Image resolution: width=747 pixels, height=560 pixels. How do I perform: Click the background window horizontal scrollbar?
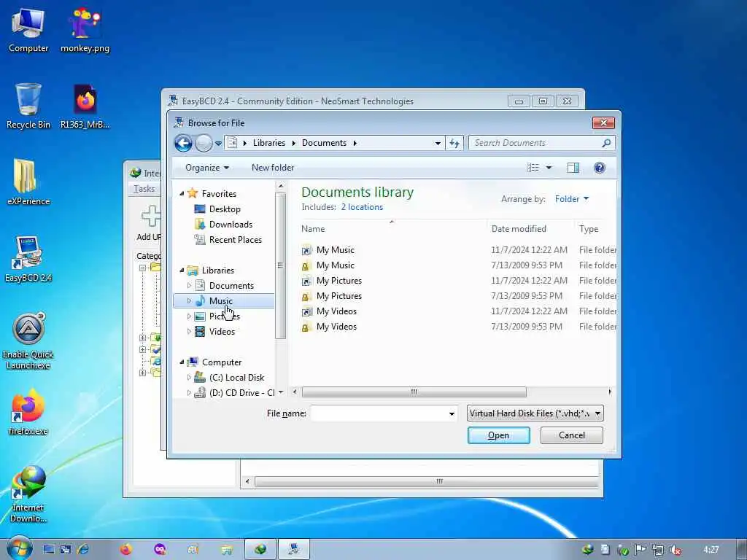point(426,481)
